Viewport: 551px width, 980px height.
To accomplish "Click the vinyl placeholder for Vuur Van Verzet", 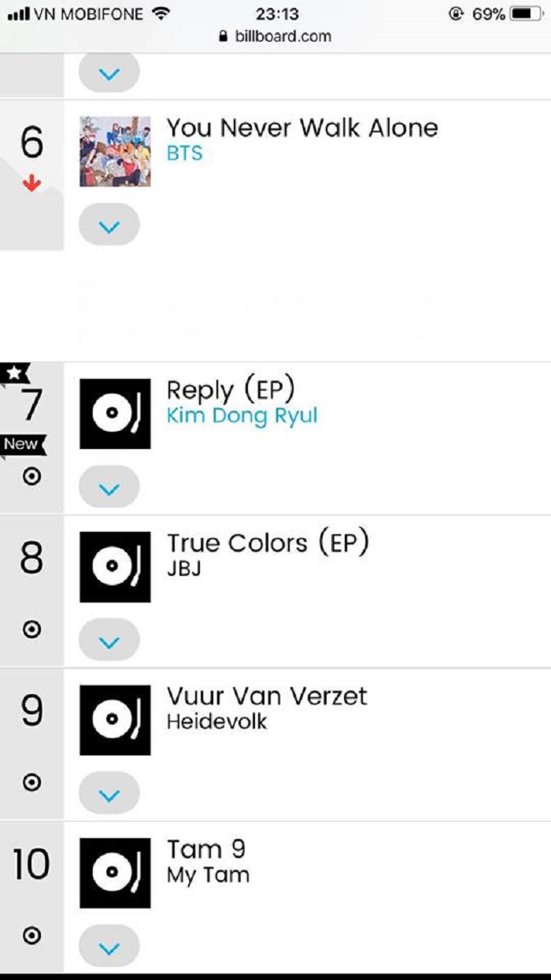I will coord(115,720).
